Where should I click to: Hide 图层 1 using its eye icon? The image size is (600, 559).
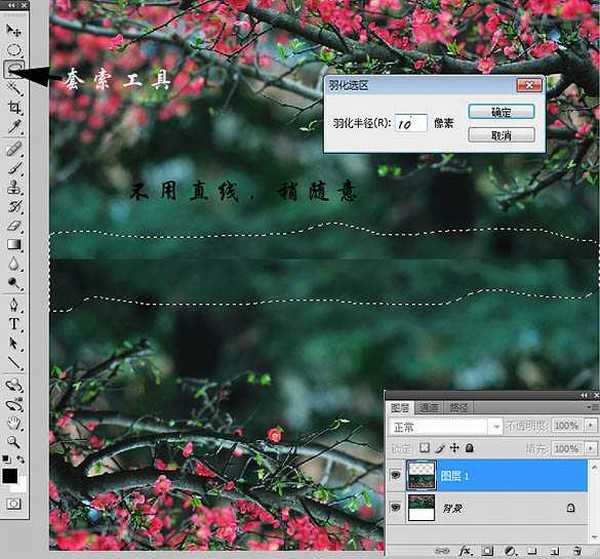pyautogui.click(x=396, y=477)
